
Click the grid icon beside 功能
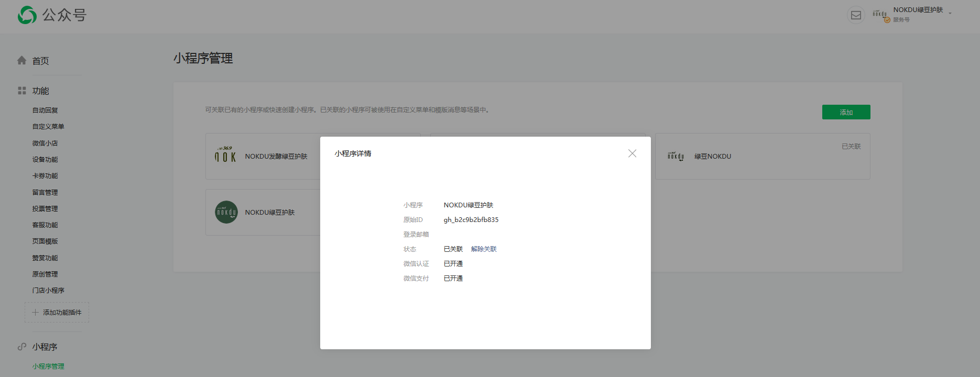click(x=21, y=91)
